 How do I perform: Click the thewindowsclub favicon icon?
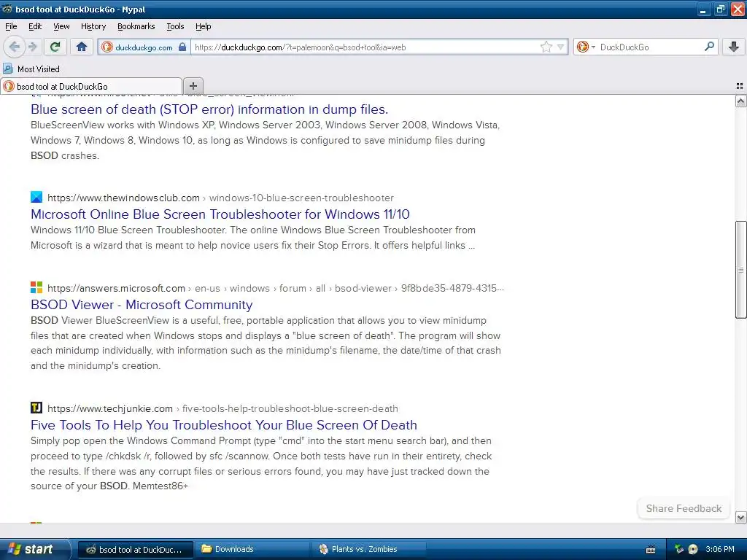(x=36, y=197)
